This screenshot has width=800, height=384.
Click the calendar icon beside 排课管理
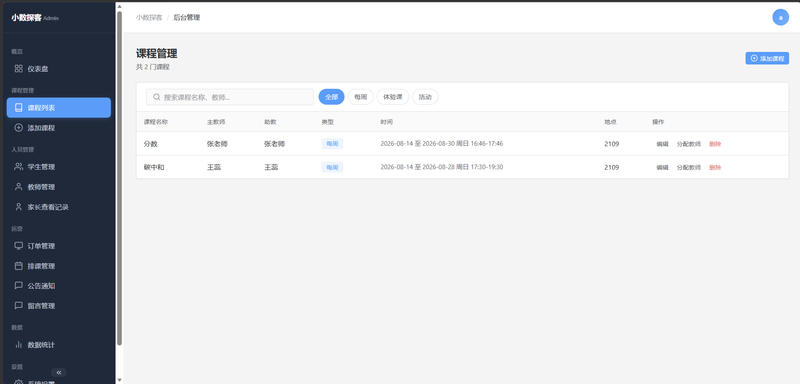point(18,266)
